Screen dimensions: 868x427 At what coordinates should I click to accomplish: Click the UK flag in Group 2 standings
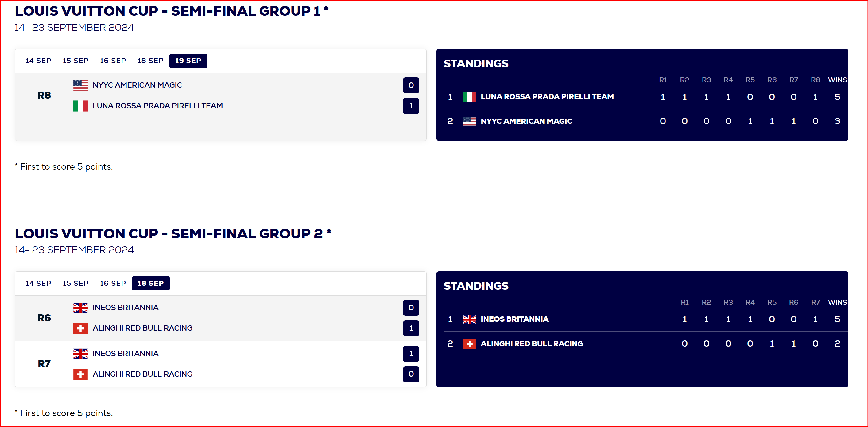(x=469, y=319)
